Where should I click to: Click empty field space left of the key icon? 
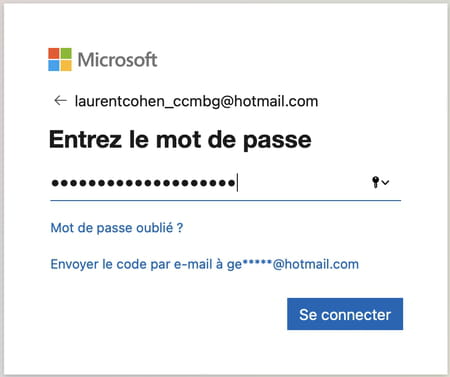[303, 183]
